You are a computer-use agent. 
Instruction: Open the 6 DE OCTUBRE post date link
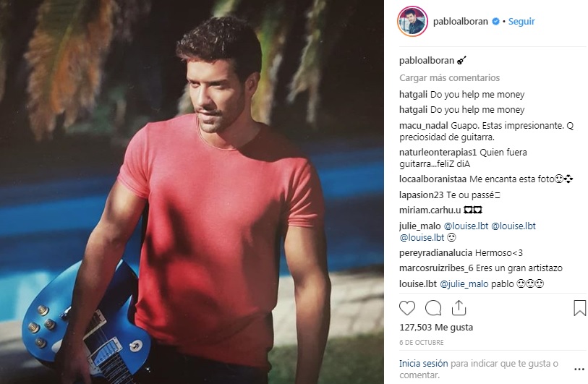422,342
